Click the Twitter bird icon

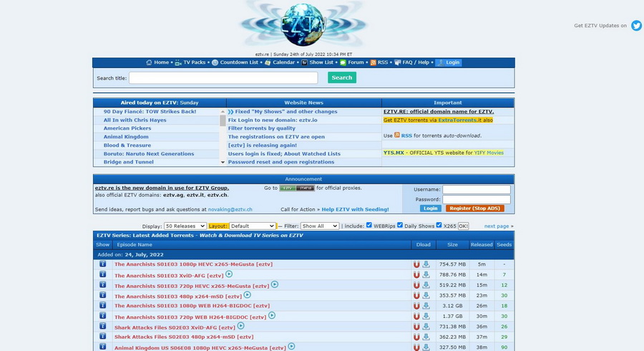pyautogui.click(x=636, y=25)
